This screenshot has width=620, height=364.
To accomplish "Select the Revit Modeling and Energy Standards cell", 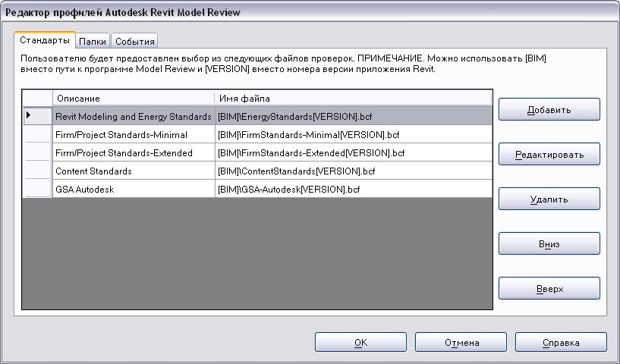I will point(134,116).
